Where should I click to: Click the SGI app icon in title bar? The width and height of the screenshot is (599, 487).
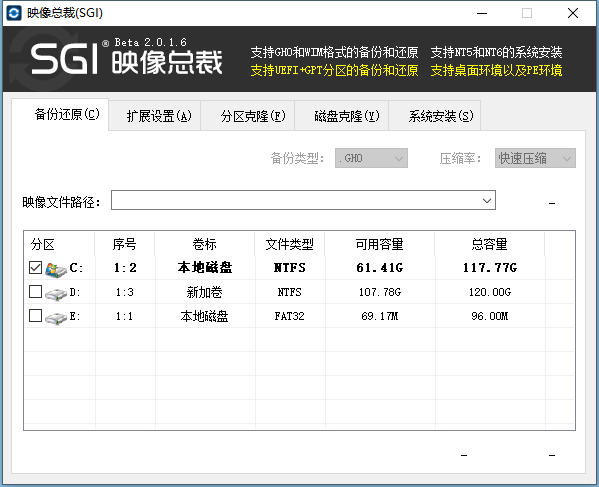(14, 13)
